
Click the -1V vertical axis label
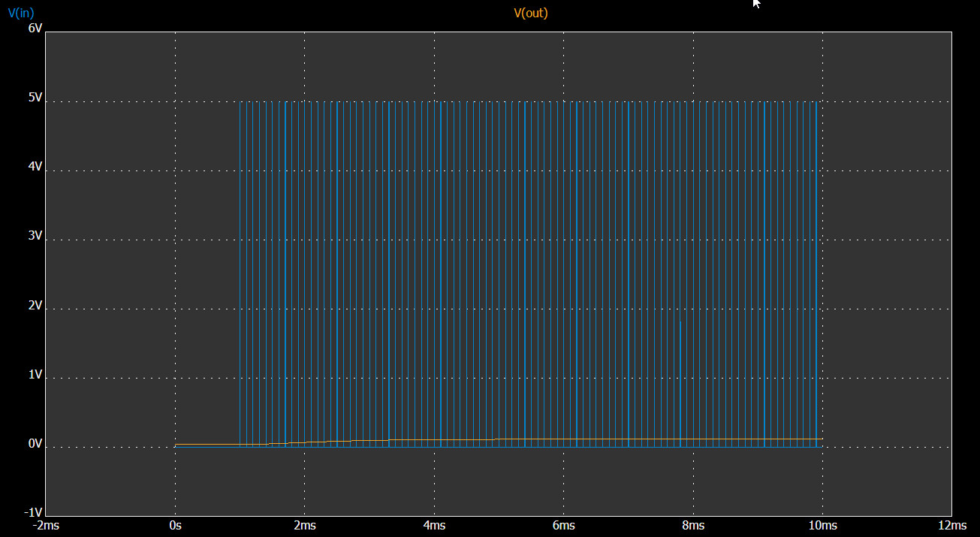point(34,512)
